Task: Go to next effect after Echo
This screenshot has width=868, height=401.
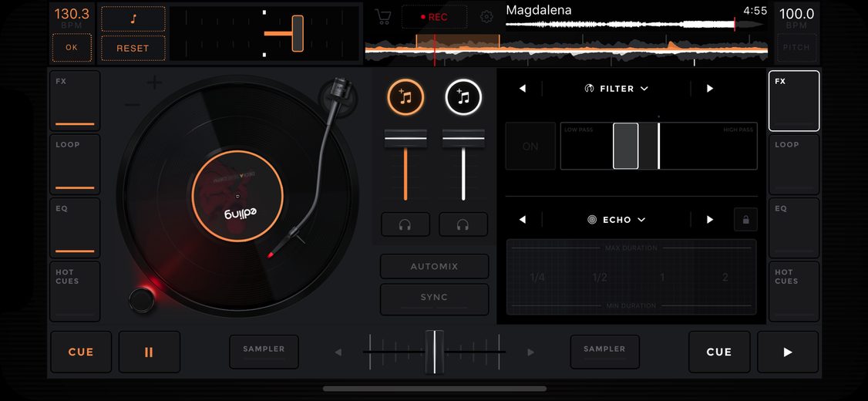Action: pos(710,220)
